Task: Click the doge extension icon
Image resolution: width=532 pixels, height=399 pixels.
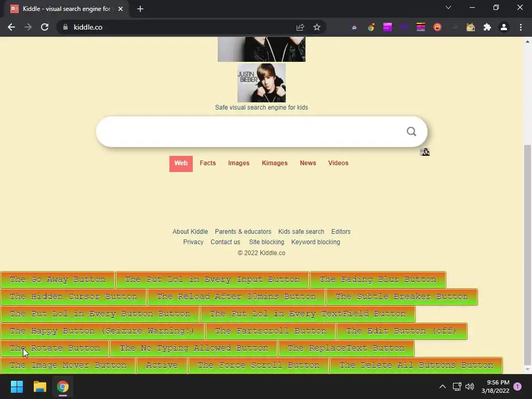Action: pyautogui.click(x=471, y=27)
